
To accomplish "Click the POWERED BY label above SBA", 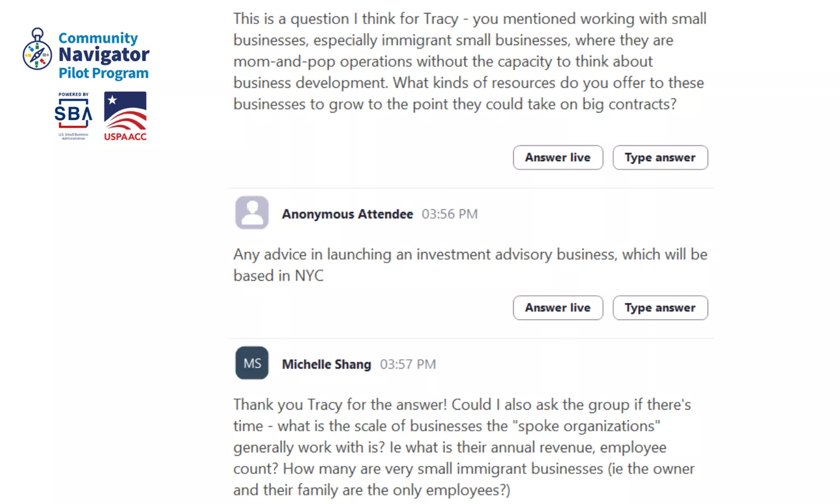I will pyautogui.click(x=73, y=95).
